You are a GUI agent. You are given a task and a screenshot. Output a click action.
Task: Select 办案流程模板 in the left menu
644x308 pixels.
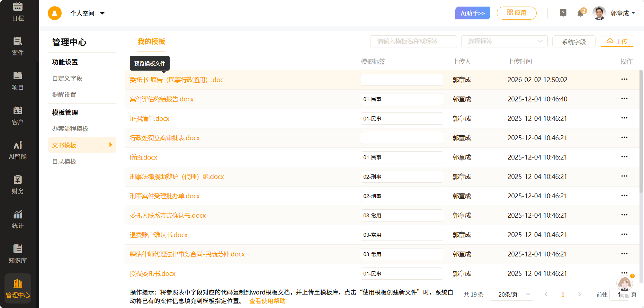[70, 129]
